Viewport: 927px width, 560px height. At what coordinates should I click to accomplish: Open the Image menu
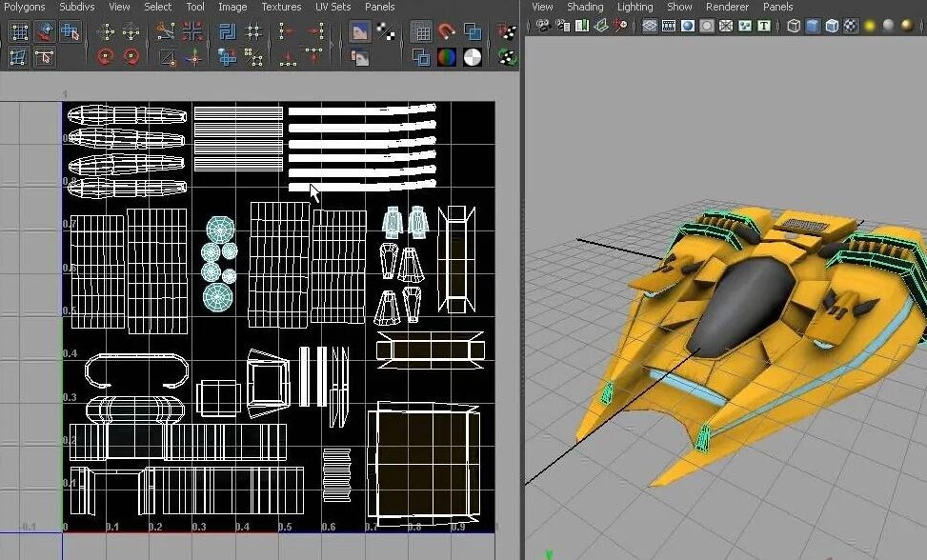(x=232, y=7)
